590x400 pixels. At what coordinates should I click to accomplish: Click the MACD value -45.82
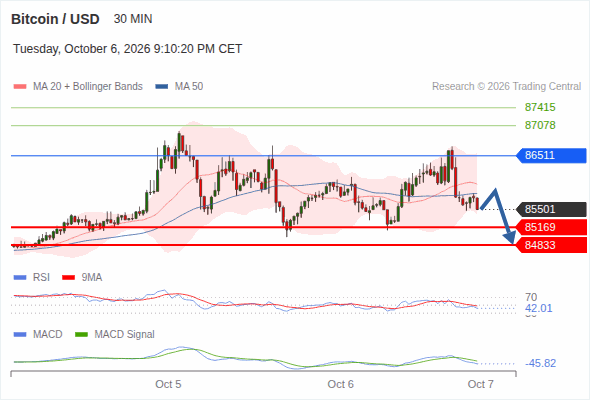click(x=540, y=363)
